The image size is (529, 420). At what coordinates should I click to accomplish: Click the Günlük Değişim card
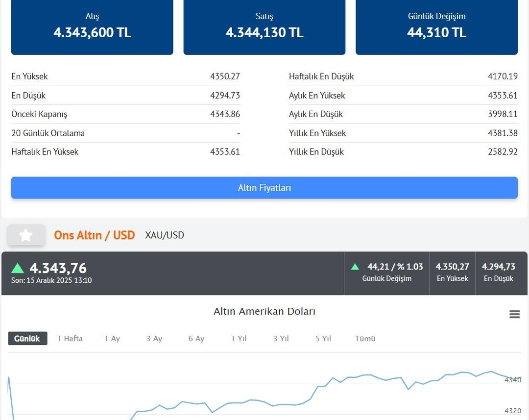click(x=436, y=26)
